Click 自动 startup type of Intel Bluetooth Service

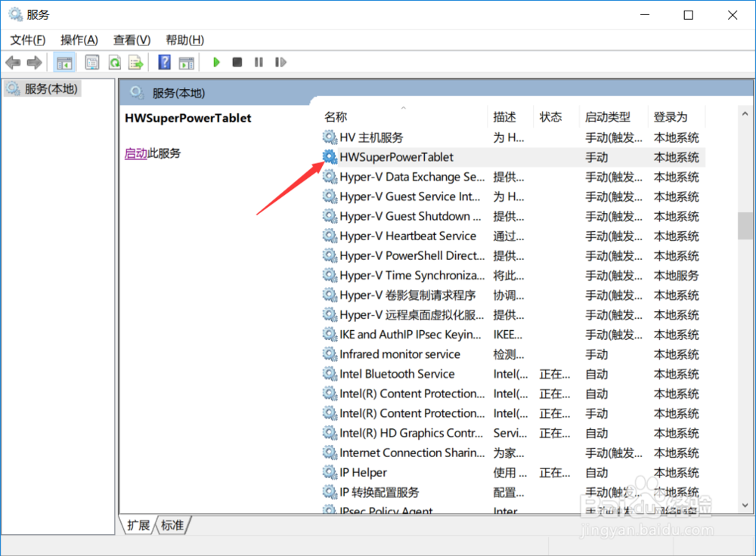tap(596, 375)
